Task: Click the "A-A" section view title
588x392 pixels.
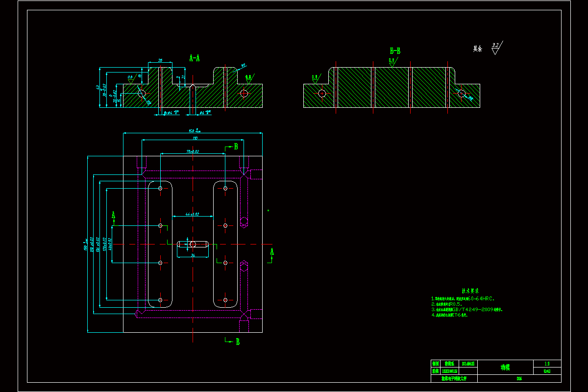Action: 195,58
